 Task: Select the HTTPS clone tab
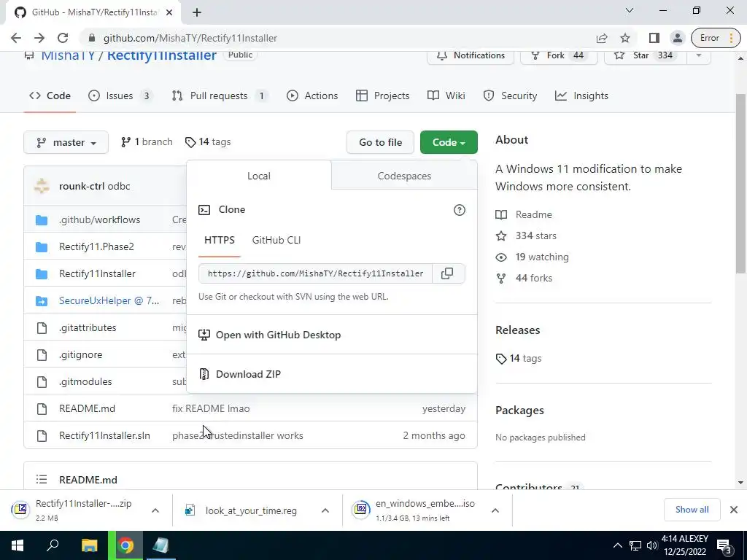(x=219, y=241)
